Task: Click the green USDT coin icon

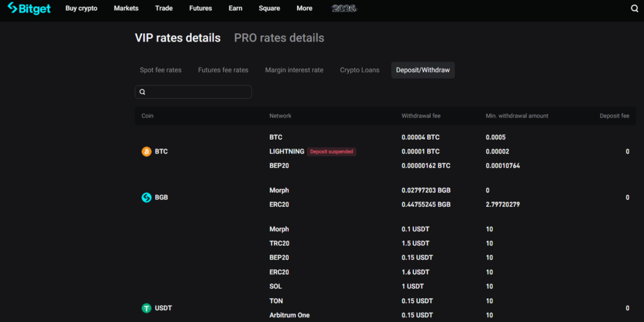Action: click(x=147, y=308)
